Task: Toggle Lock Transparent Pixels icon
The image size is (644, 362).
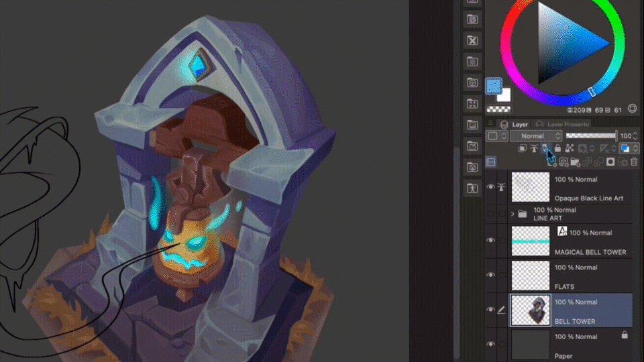Action: (570, 148)
